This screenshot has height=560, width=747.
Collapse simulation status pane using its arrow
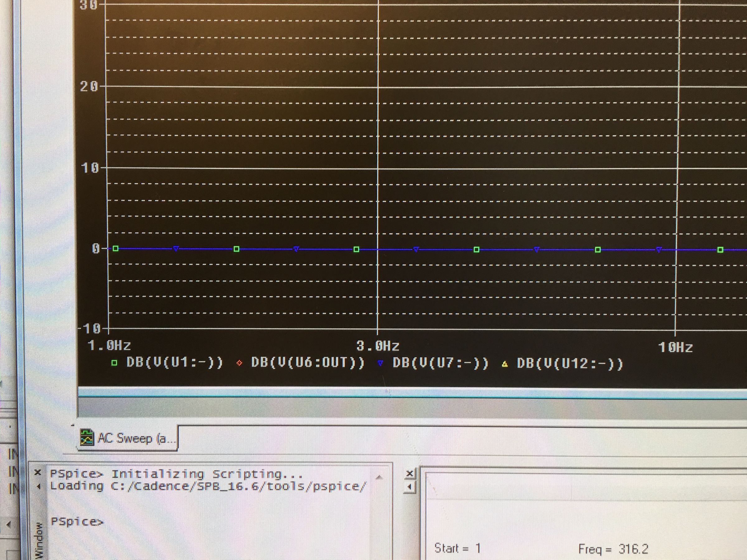click(409, 487)
